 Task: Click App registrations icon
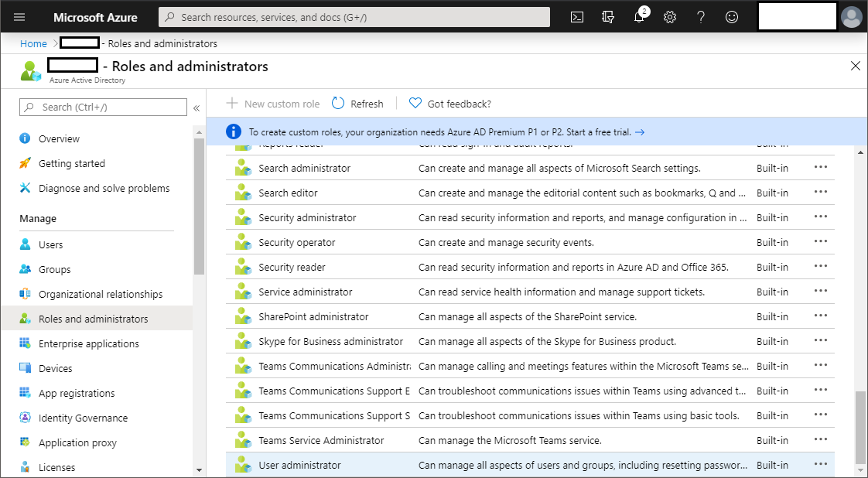pyautogui.click(x=25, y=393)
